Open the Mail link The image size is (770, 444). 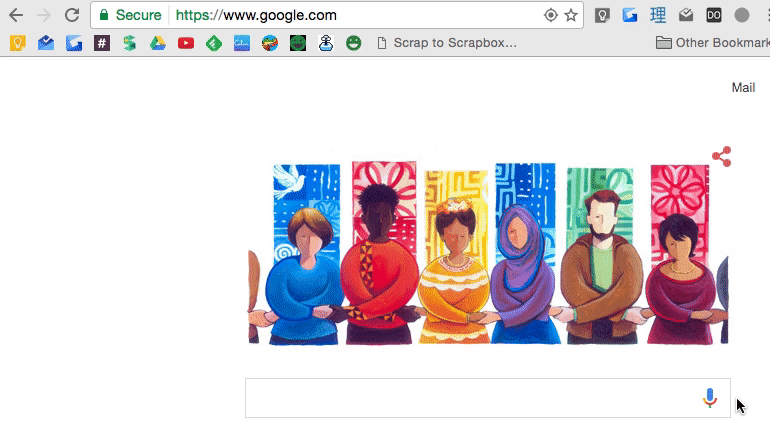(743, 88)
